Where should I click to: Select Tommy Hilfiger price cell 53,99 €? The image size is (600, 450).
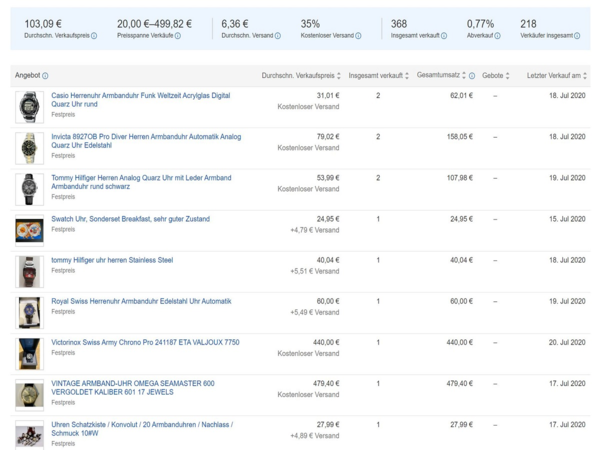point(328,178)
